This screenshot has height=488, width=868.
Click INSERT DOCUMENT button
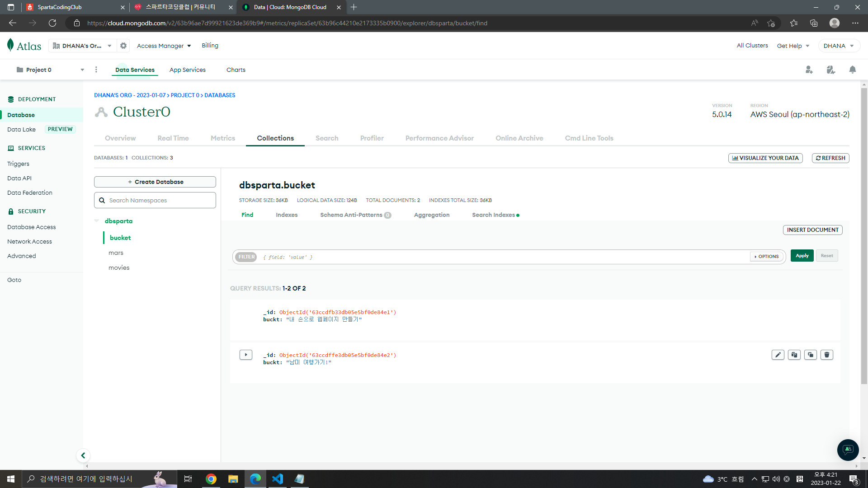[813, 230]
